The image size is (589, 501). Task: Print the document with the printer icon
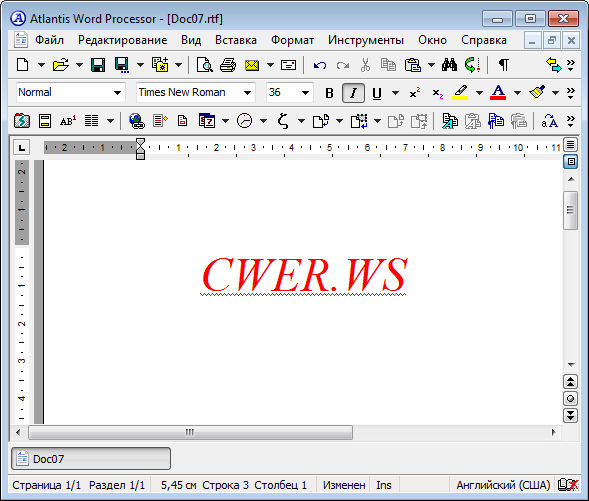228,65
